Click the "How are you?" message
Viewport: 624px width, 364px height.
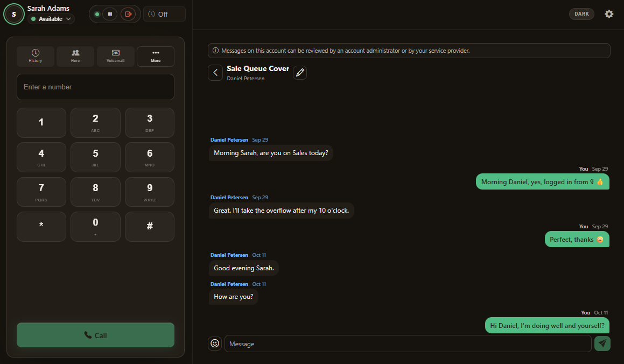point(234,297)
